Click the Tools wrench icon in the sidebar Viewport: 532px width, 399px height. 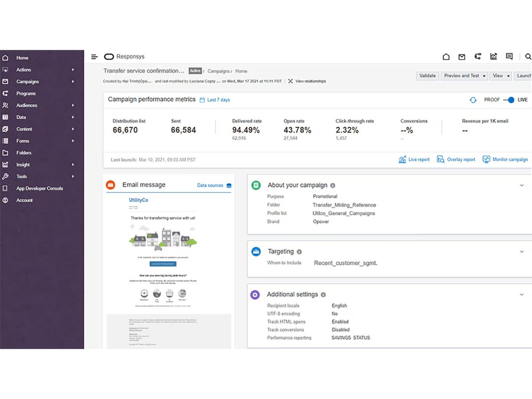[x=5, y=176]
